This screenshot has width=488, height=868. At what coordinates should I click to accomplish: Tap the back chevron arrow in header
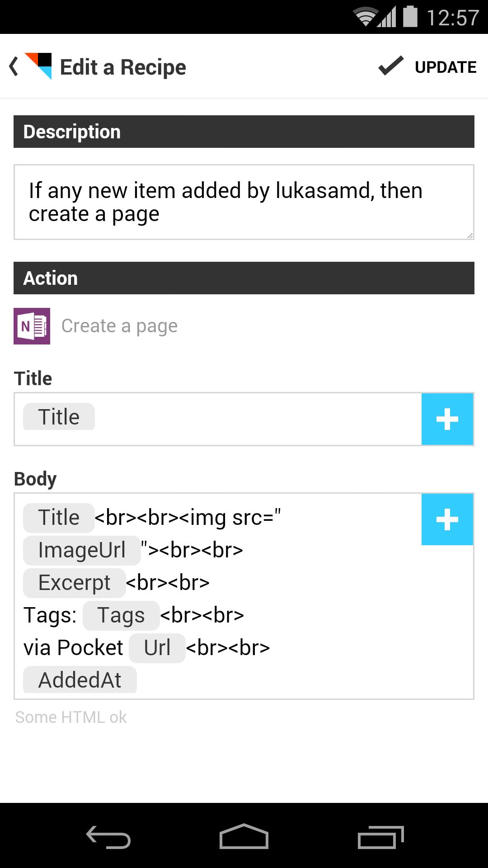[x=14, y=66]
